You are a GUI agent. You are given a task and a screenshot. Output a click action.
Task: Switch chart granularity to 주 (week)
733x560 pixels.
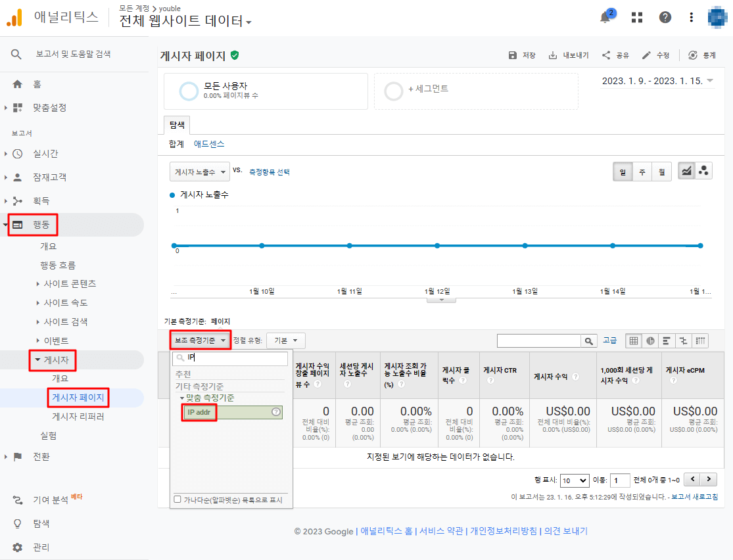[x=641, y=170]
